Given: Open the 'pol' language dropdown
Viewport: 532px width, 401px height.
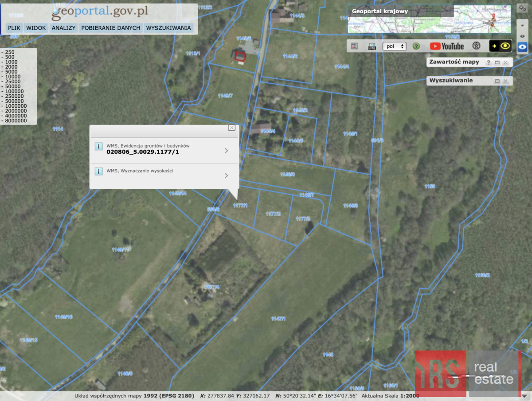Looking at the screenshot, I should click(x=394, y=46).
